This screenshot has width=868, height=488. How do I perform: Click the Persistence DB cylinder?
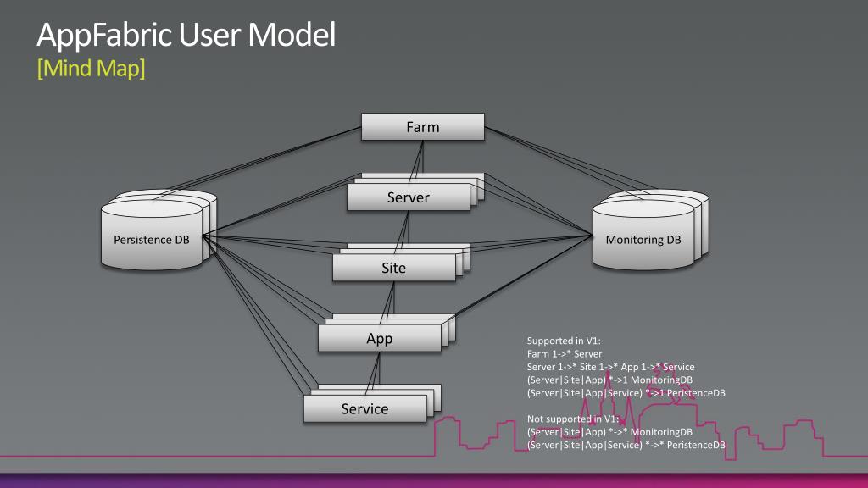coord(152,236)
